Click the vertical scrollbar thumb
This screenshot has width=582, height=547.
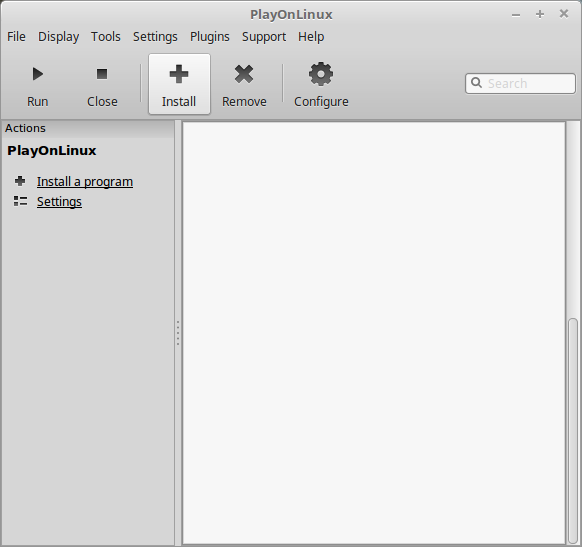coord(573,430)
